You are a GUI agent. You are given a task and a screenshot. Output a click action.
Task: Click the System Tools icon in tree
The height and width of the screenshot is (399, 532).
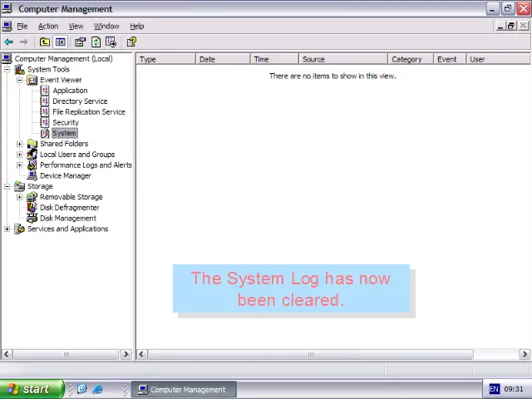[x=19, y=70]
